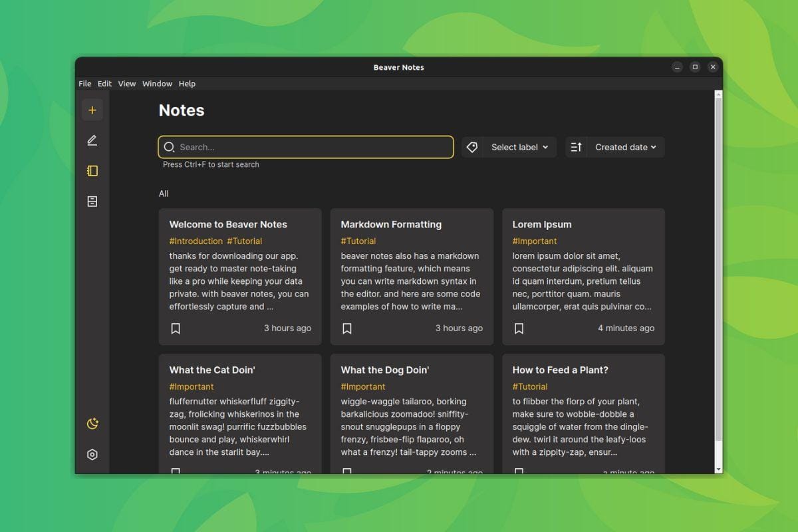Open the File menu
This screenshot has height=532, width=798.
pos(84,83)
